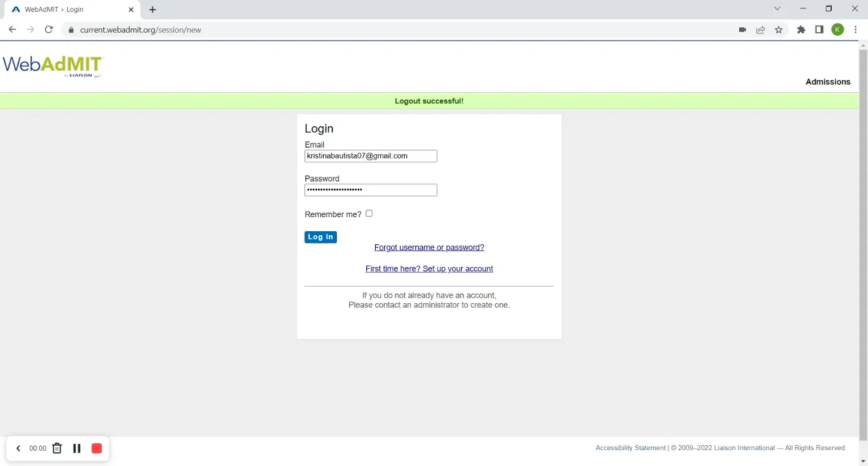Screen dimensions: 868x466
Task: Open a new browser tab
Action: point(153,10)
